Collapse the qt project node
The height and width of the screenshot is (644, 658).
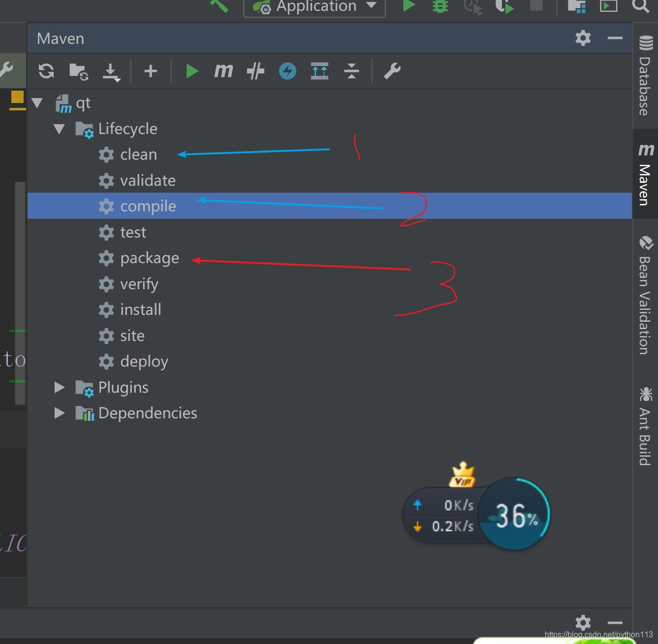pyautogui.click(x=37, y=103)
